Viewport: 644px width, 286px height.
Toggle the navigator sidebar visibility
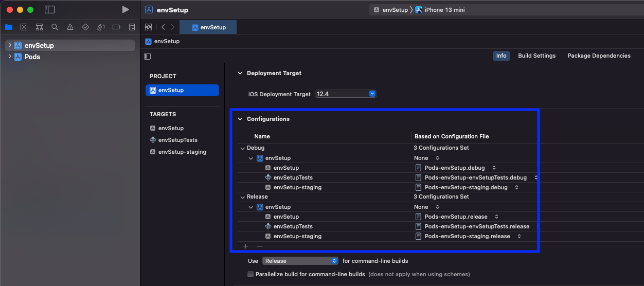[x=50, y=10]
